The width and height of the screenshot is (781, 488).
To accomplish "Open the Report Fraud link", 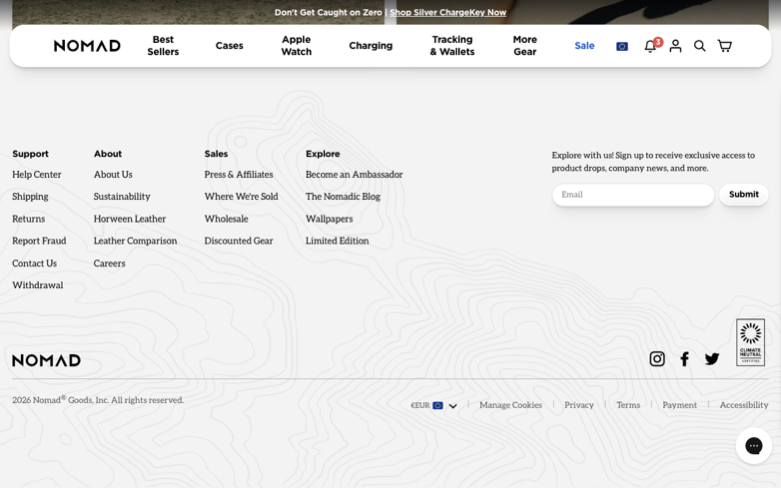I will point(39,241).
